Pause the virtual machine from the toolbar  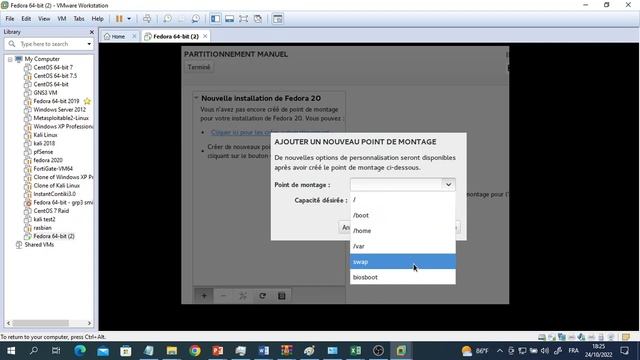pyautogui.click(x=119, y=19)
